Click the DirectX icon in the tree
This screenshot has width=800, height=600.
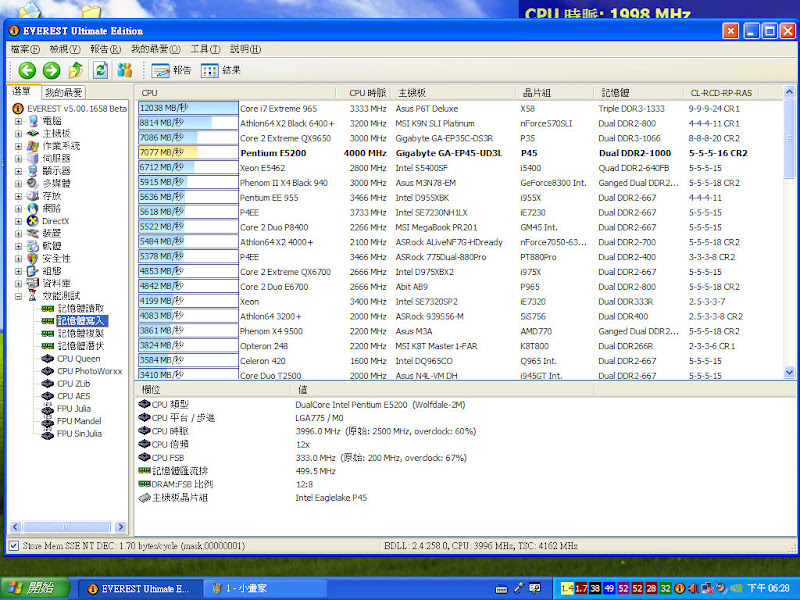pyautogui.click(x=33, y=220)
